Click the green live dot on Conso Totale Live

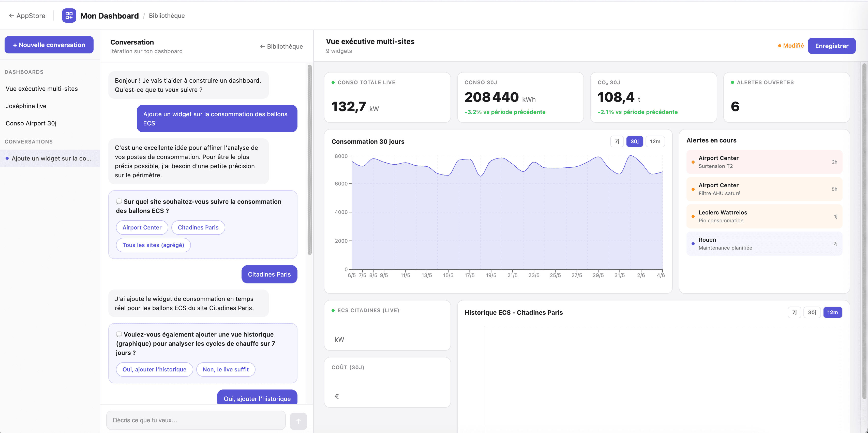[x=333, y=82]
